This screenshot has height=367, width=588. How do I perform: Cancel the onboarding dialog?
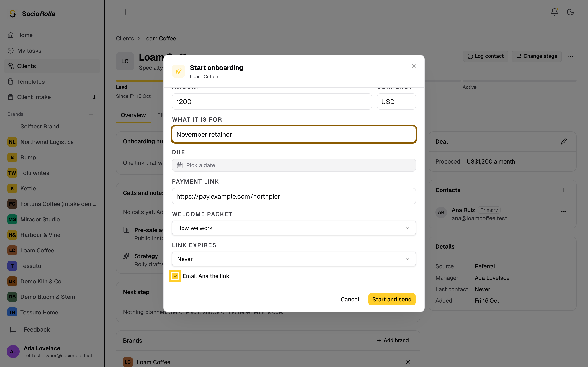[350, 299]
